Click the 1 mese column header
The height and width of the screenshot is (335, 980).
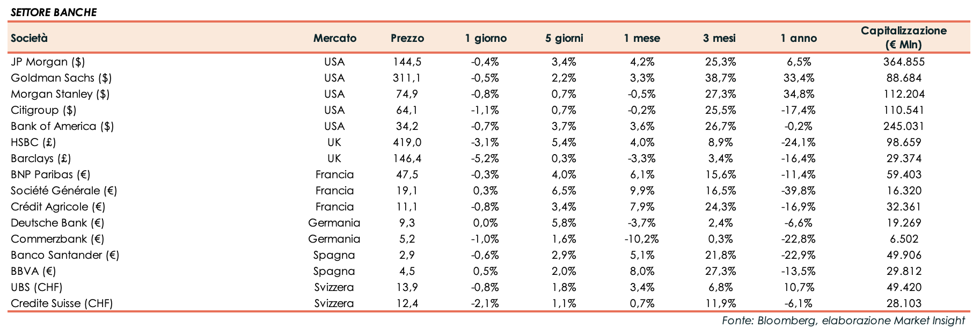coord(642,38)
